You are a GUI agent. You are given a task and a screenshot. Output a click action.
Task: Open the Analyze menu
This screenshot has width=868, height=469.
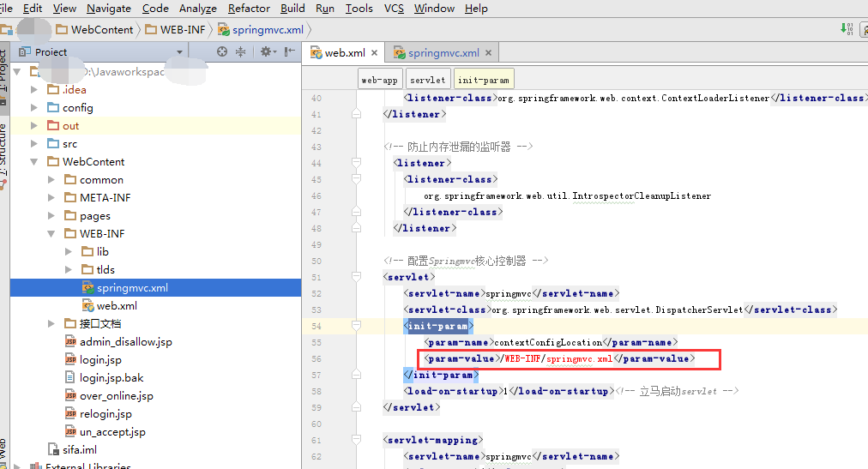tap(198, 9)
